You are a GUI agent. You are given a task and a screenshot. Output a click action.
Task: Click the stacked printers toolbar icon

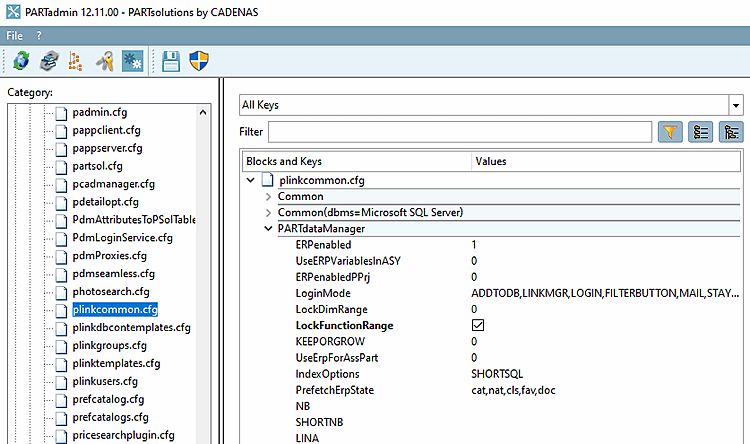(48, 62)
